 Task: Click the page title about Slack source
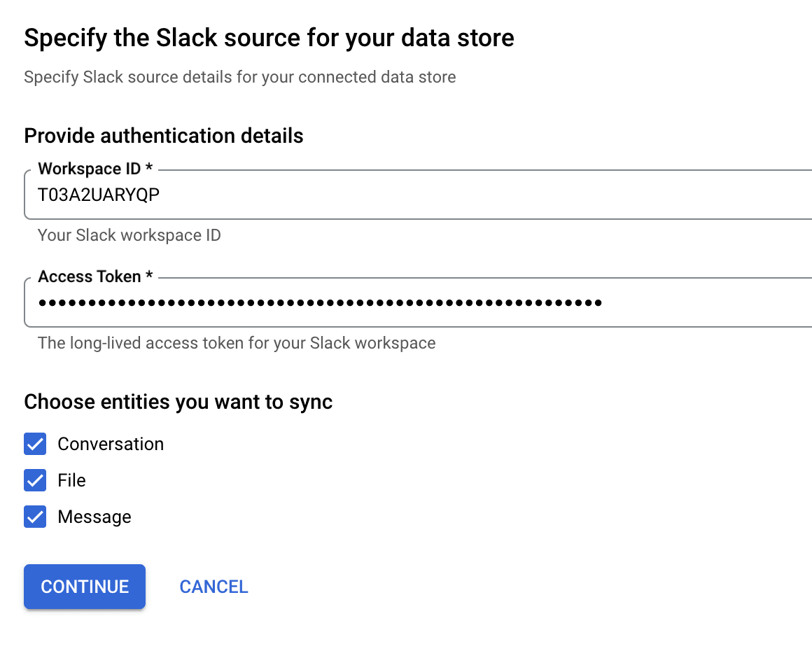pyautogui.click(x=269, y=38)
